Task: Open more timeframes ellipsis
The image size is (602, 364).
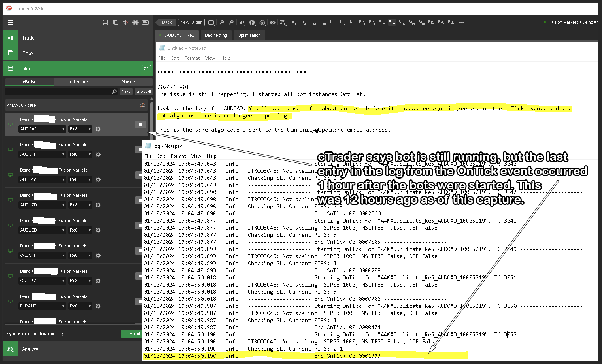Action: [461, 23]
